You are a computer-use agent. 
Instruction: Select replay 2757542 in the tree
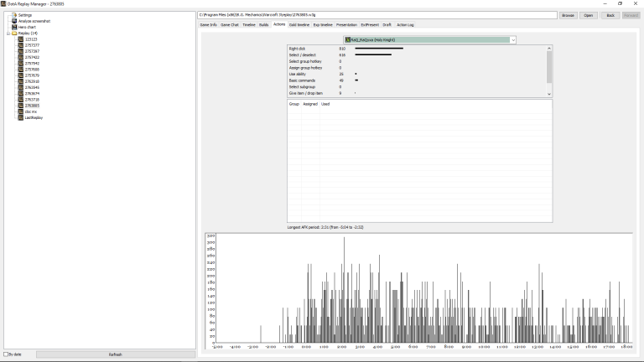pyautogui.click(x=32, y=63)
